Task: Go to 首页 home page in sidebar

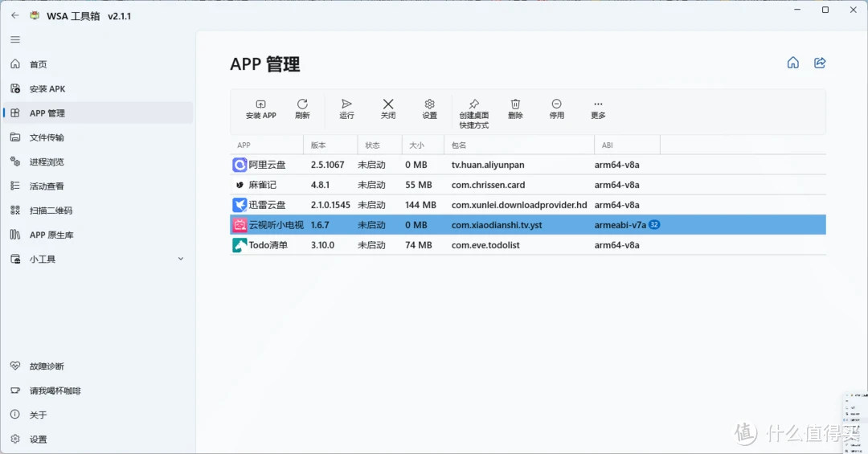Action: [98, 64]
